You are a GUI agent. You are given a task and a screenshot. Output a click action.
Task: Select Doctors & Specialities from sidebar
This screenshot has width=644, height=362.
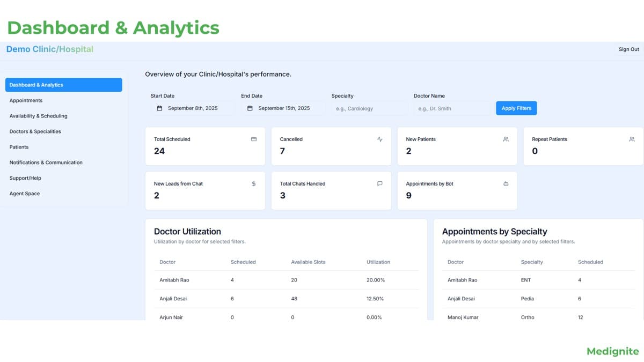34,131
